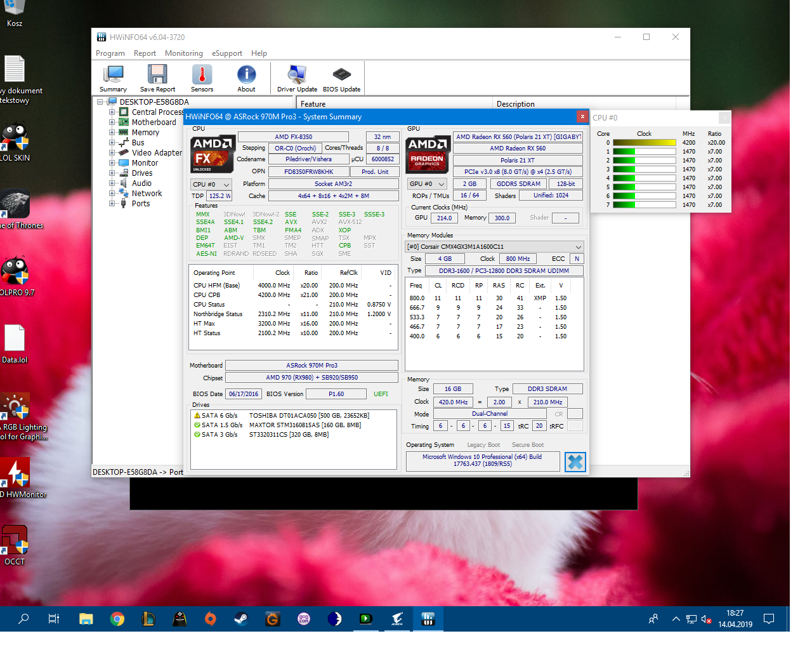Click the Aorus taskbar icon
The image size is (812, 650).
pyautogui.click(x=396, y=619)
